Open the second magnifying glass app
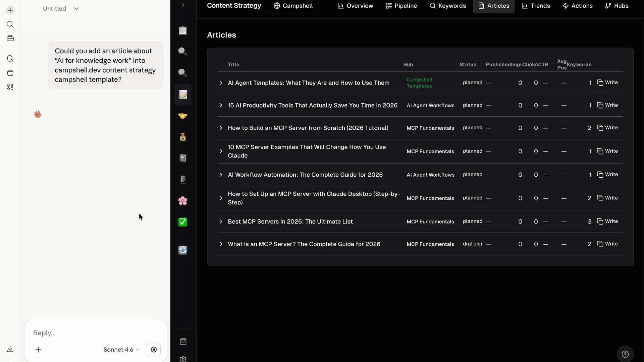 pyautogui.click(x=183, y=73)
